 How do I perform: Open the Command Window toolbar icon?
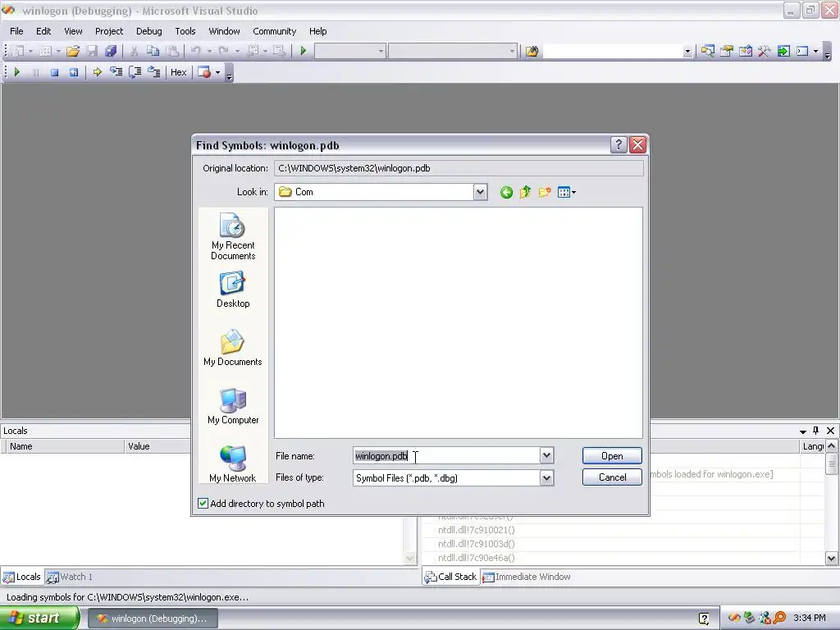click(x=802, y=52)
